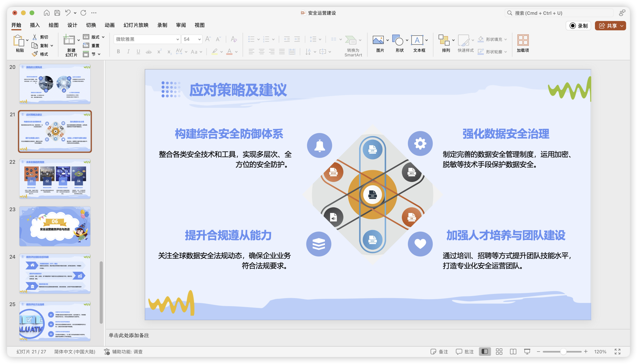Screen dimensions: 637x364
Task: Click the Undo arrow icon
Action: [68, 13]
